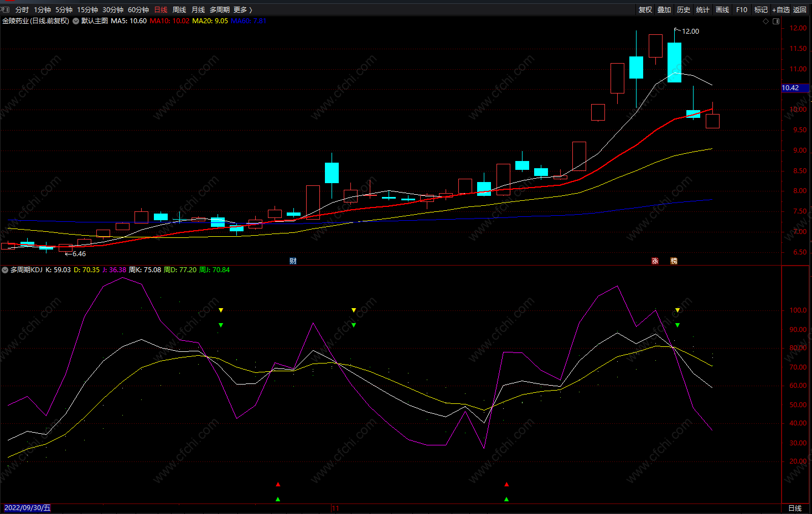Open the F10 company info
This screenshot has width=812, height=514.
pos(742,10)
